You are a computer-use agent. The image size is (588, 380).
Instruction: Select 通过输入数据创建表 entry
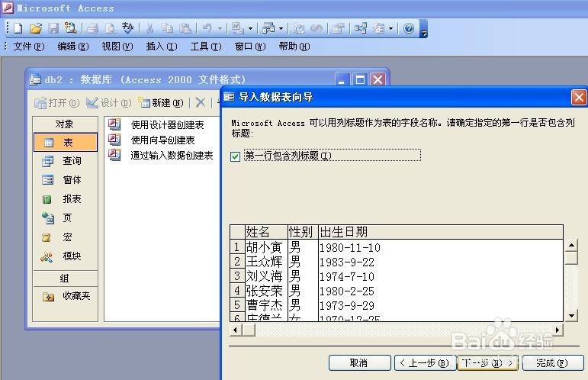pyautogui.click(x=161, y=156)
